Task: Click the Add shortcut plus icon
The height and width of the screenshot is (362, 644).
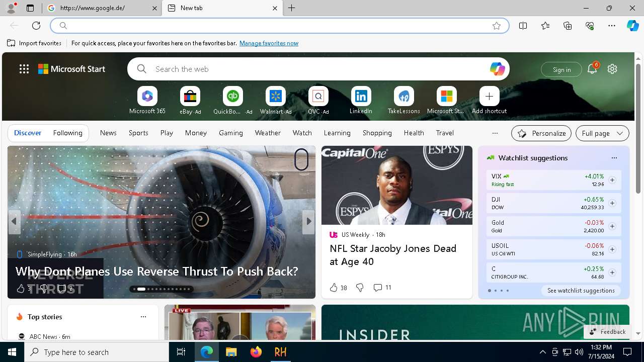Action: tap(489, 96)
